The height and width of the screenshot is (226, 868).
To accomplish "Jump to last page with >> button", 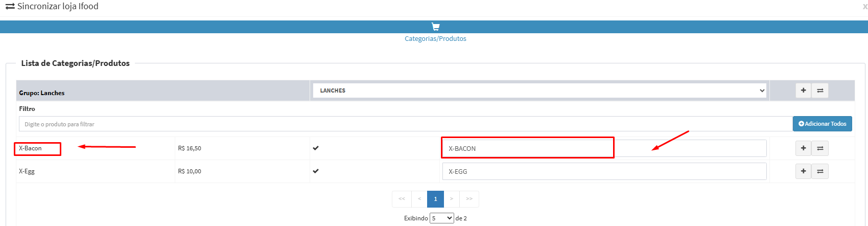I will tap(469, 199).
